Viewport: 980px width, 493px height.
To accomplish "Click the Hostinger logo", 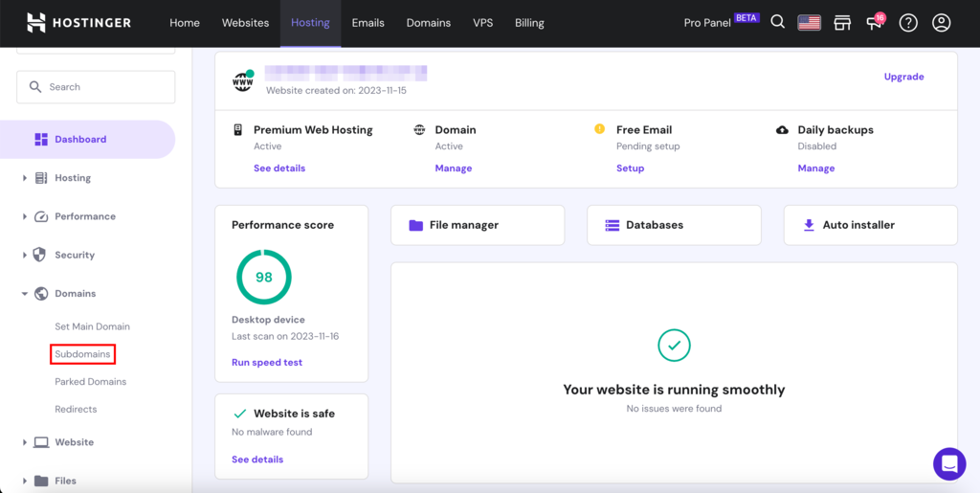I will click(x=78, y=23).
